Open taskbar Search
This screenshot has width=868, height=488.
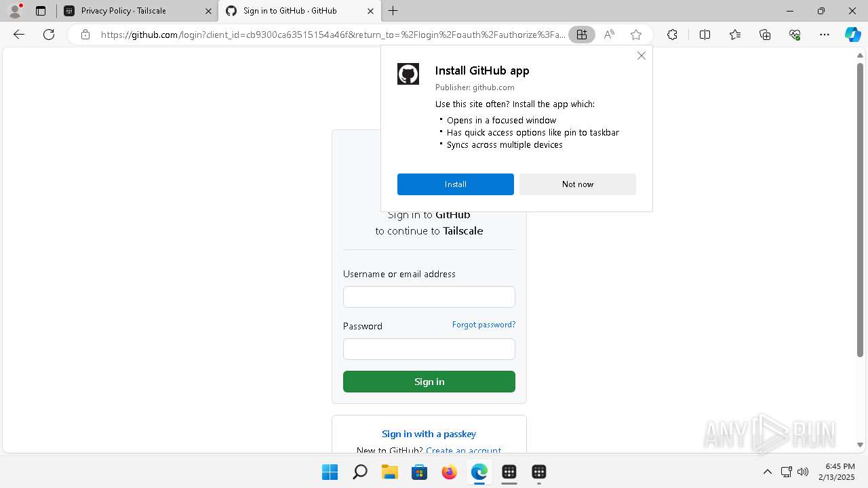click(360, 472)
